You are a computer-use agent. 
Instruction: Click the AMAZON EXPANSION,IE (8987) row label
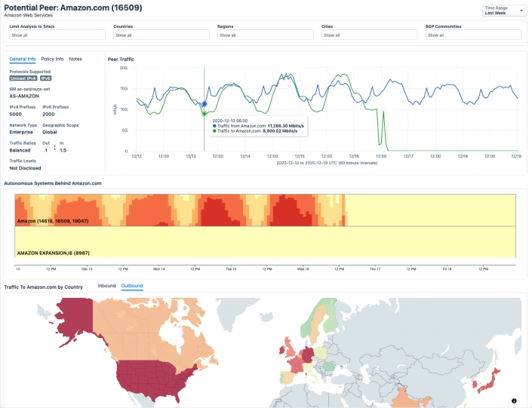click(54, 253)
